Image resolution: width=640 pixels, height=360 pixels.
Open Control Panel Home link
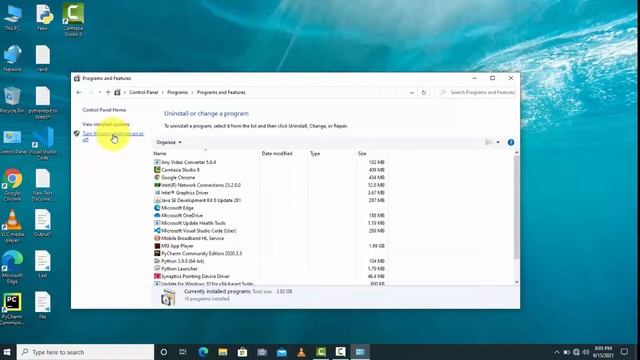(104, 110)
